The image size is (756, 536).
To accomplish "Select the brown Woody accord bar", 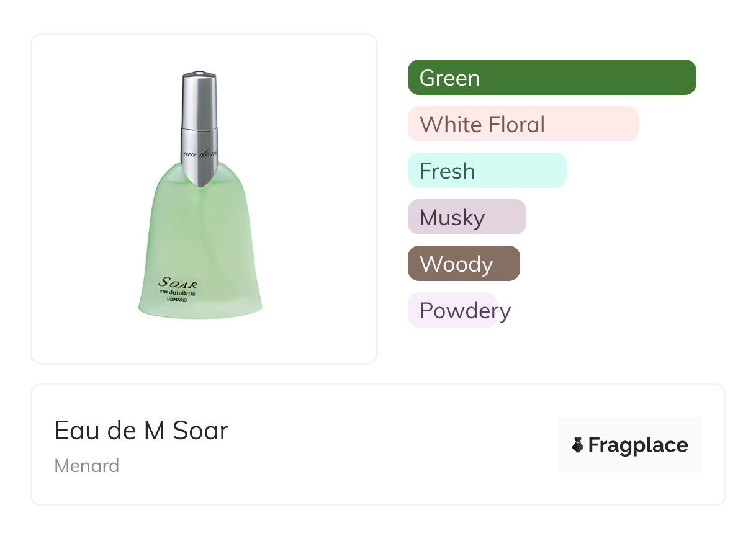I will (463, 264).
